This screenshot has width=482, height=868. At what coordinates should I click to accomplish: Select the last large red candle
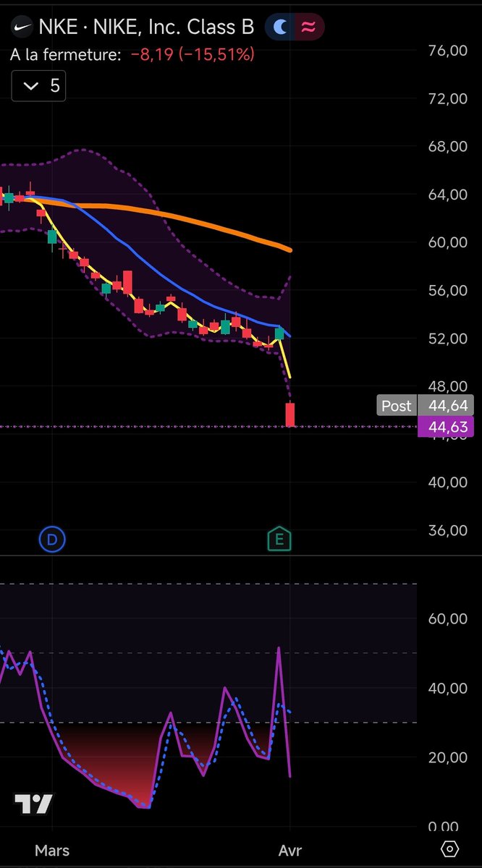290,414
